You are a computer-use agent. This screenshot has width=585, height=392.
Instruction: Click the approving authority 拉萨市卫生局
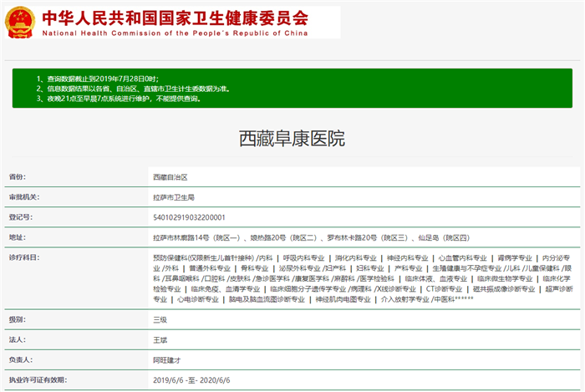pyautogui.click(x=174, y=197)
